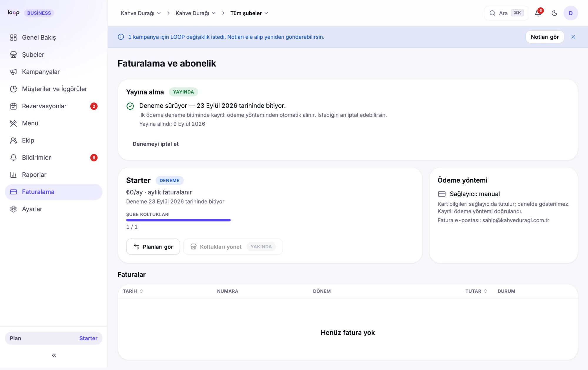Click the invoice email sahip@kahveduragi.com.tr text
Screen dimensions: 588x370
(x=516, y=220)
